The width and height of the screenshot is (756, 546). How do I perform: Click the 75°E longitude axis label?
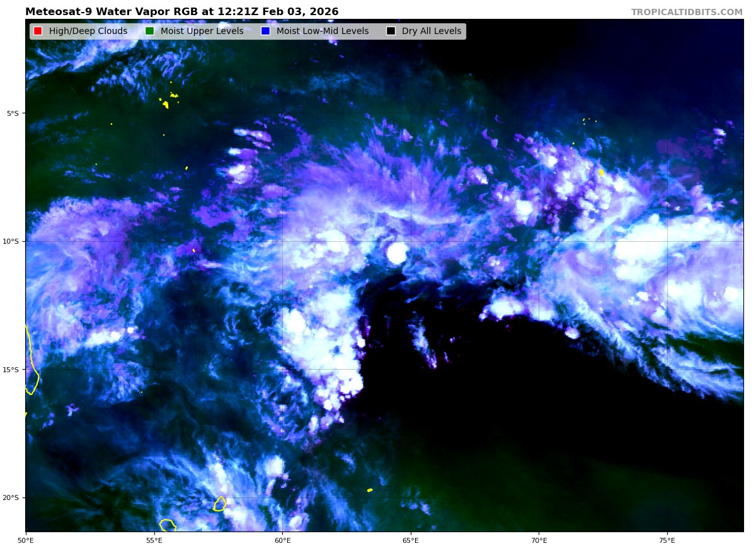[x=667, y=540]
